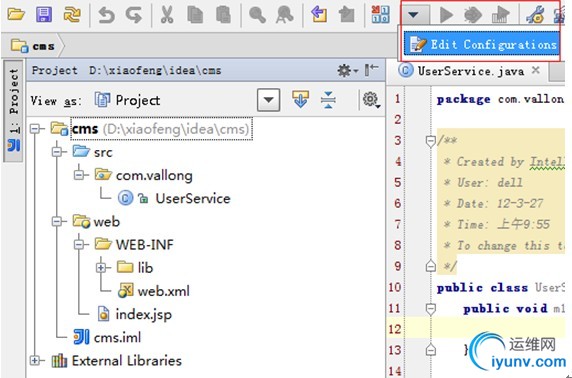Click the Replace toolbar icon
Viewport: 572px width, 378px height.
[x=285, y=15]
